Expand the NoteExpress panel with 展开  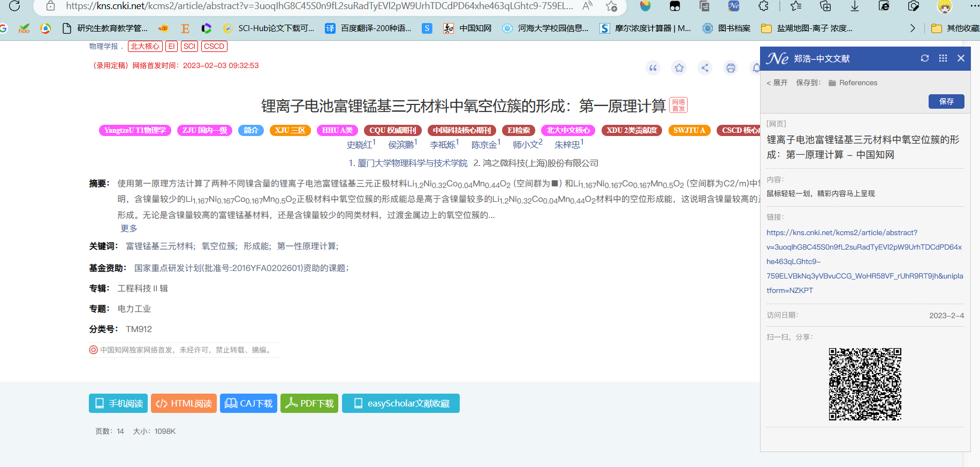tap(777, 83)
